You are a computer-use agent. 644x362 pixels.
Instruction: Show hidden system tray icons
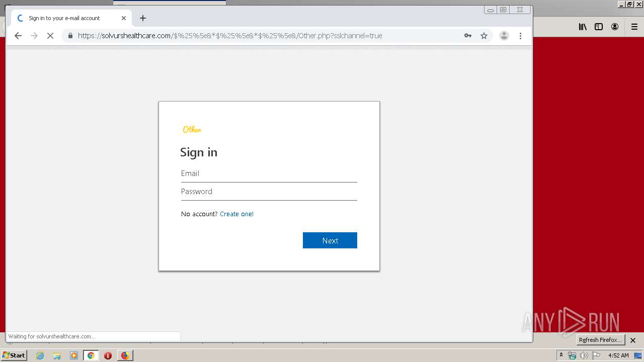click(x=561, y=355)
